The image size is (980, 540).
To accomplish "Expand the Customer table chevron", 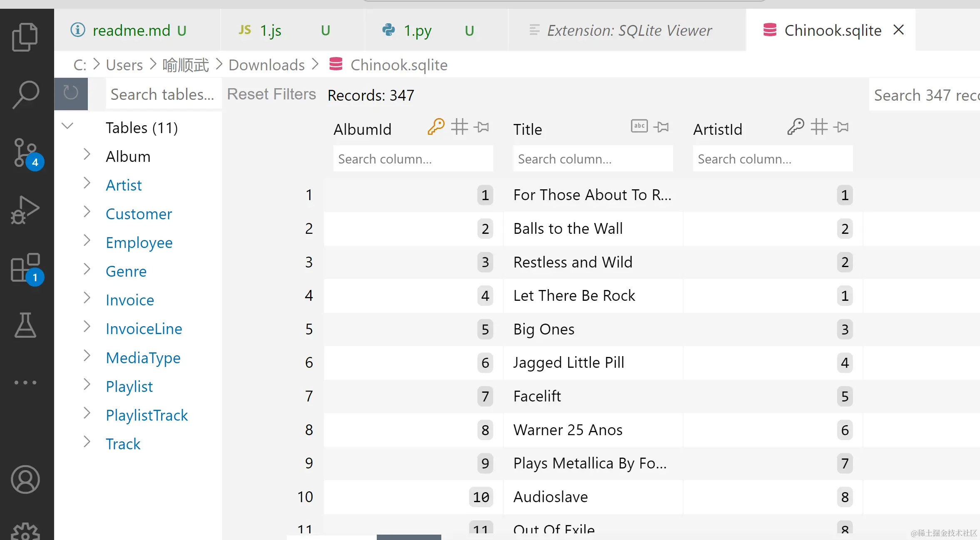I will coord(87,212).
